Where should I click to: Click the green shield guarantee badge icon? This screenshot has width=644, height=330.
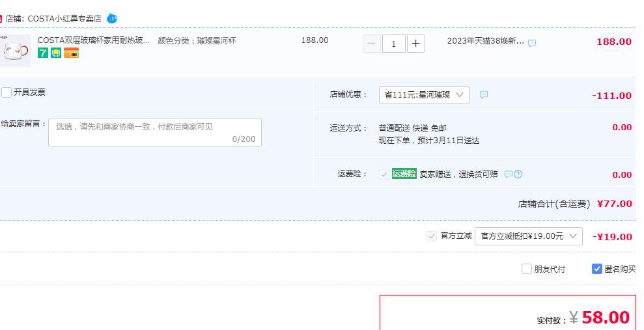(56, 53)
